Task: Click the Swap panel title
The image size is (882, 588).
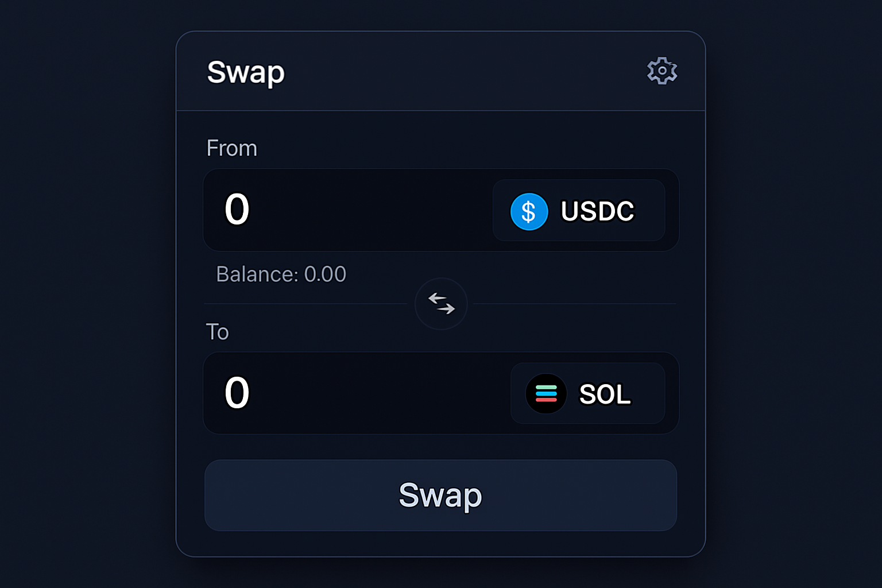Action: click(245, 72)
